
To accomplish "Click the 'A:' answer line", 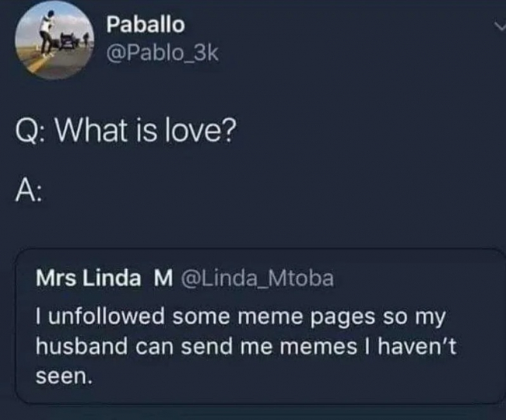I will 28,191.
